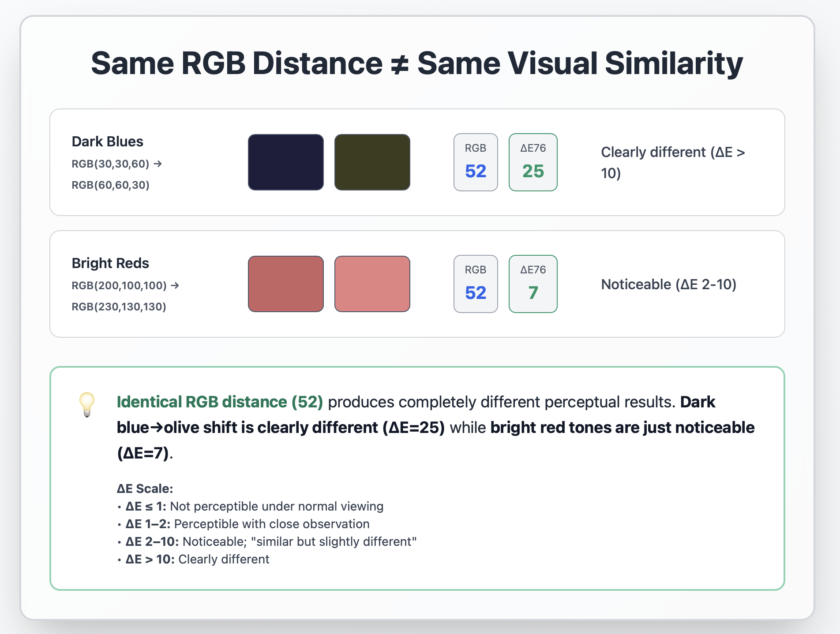Click the Bright Reds heading
This screenshot has width=840, height=634.
pos(110,263)
